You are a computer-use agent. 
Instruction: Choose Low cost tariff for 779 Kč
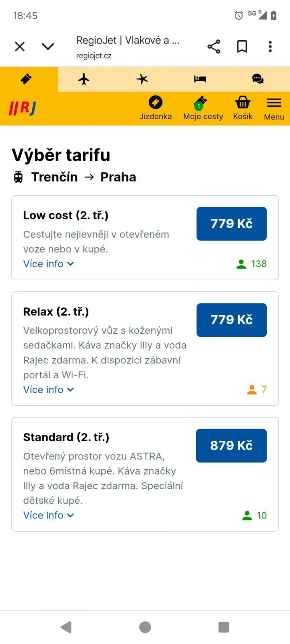pyautogui.click(x=232, y=224)
